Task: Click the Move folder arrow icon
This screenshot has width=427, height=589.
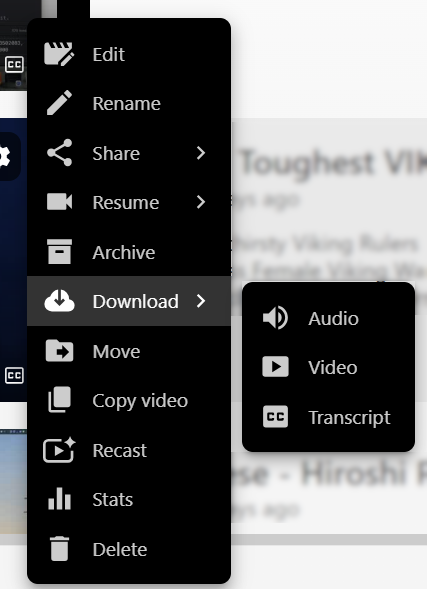Action: (x=59, y=351)
